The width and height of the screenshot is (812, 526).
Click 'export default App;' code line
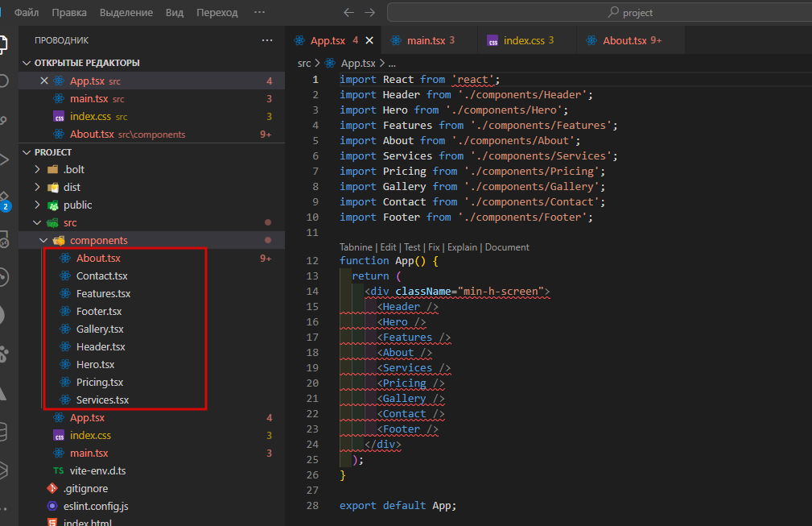click(398, 505)
